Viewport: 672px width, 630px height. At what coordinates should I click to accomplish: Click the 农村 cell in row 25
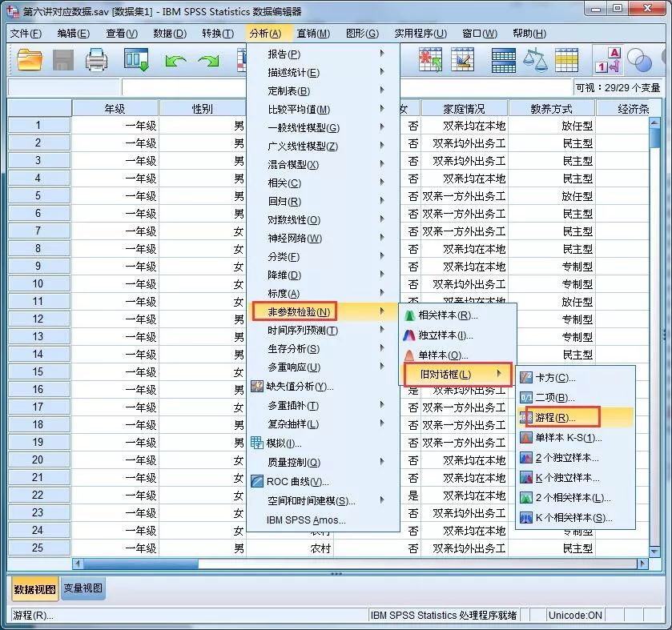click(x=290, y=548)
